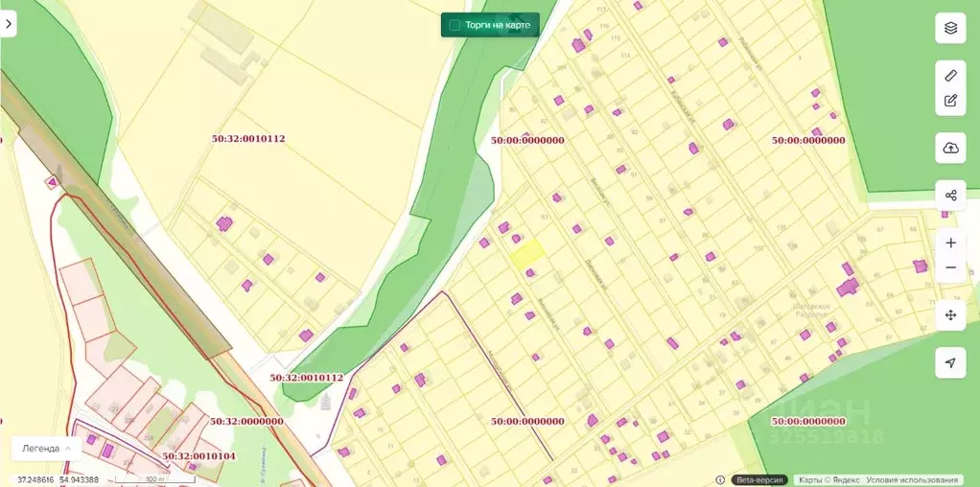Viewport: 980px width, 487px height.
Task: Select the ruler measurement tool
Action: click(x=950, y=75)
